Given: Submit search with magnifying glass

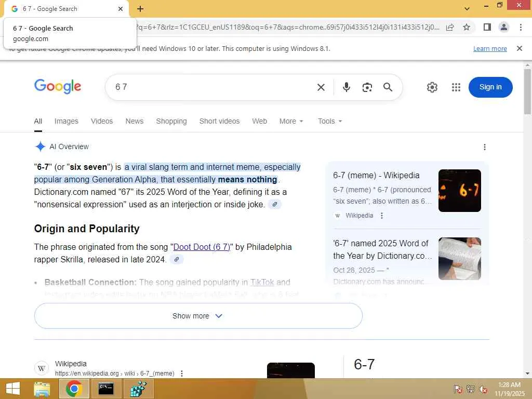Looking at the screenshot, I should [x=388, y=87].
